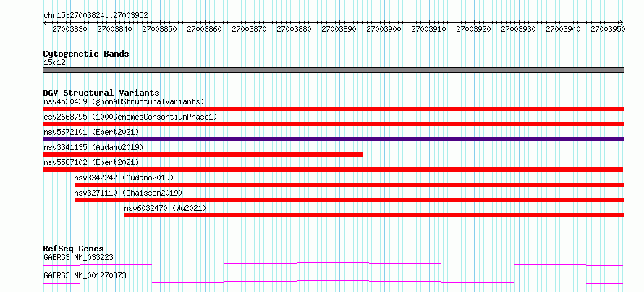644x292 pixels.
Task: Select ruler position 27003840
Action: click(114, 29)
